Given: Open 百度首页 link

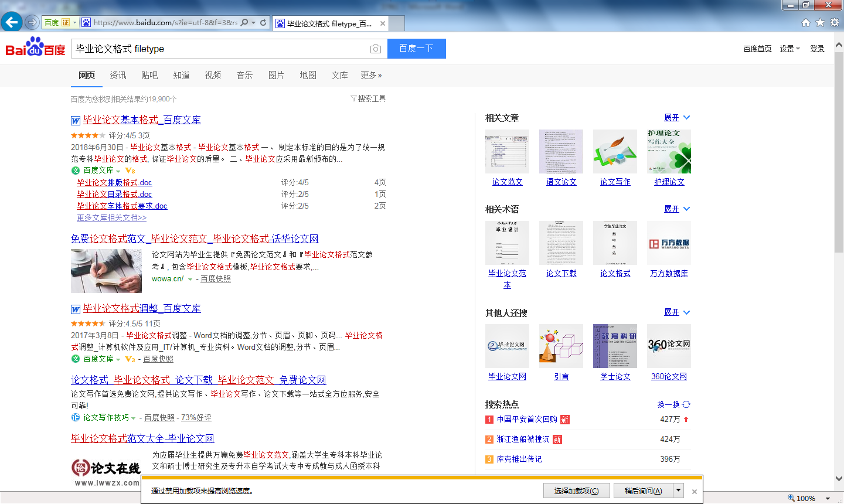Looking at the screenshot, I should pos(757,49).
